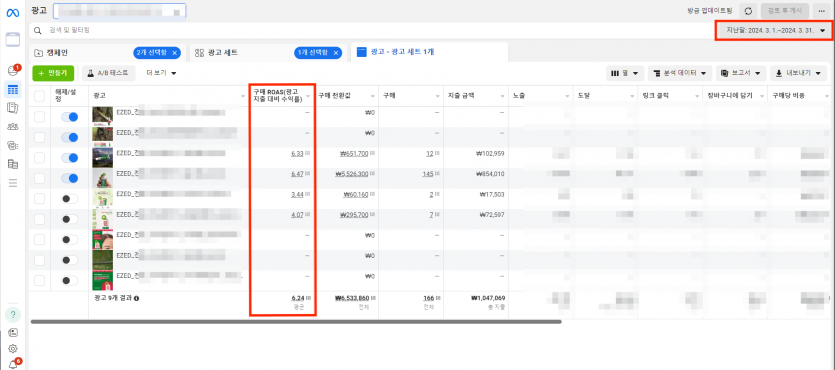
Task: Sort by the 도달 column header
Action: pyautogui.click(x=583, y=96)
